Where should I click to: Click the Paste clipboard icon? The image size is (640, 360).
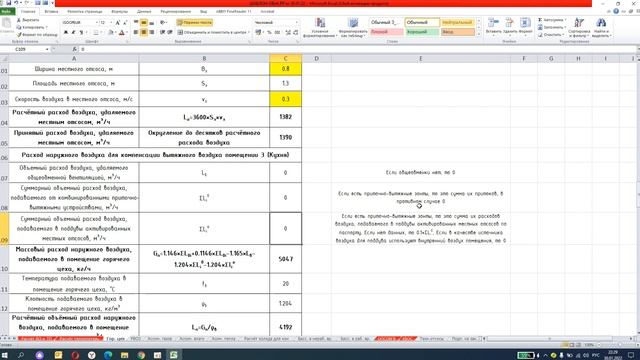click(x=7, y=23)
